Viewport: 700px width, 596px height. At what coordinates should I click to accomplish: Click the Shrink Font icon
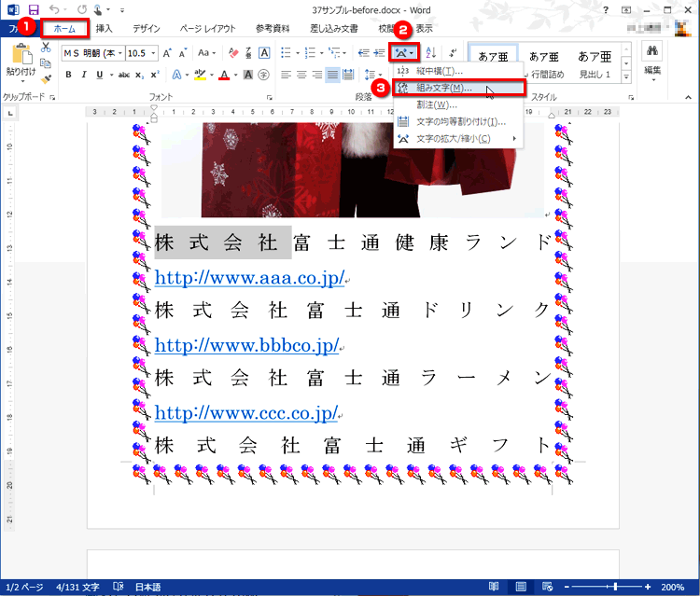coord(183,53)
